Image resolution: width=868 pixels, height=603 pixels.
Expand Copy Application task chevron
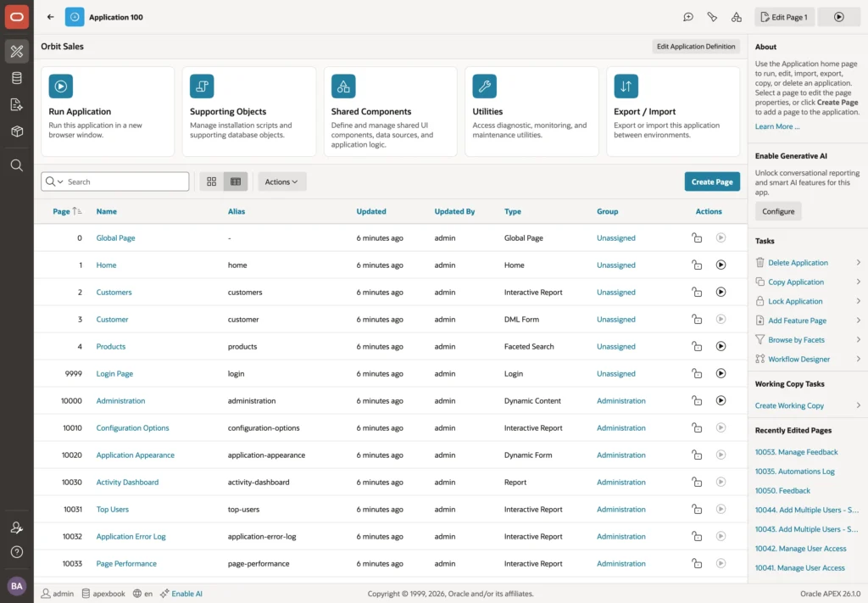pos(858,282)
